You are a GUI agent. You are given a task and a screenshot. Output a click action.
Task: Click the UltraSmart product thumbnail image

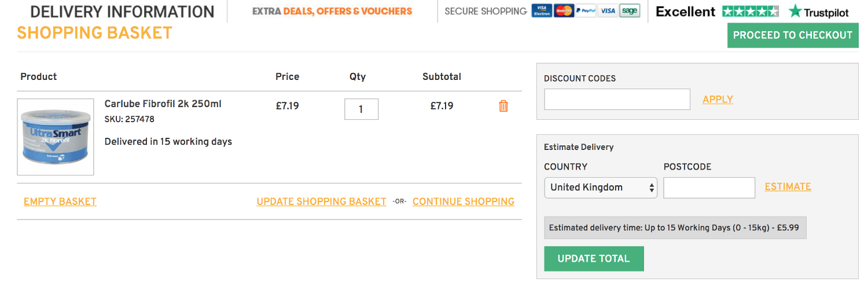click(56, 137)
